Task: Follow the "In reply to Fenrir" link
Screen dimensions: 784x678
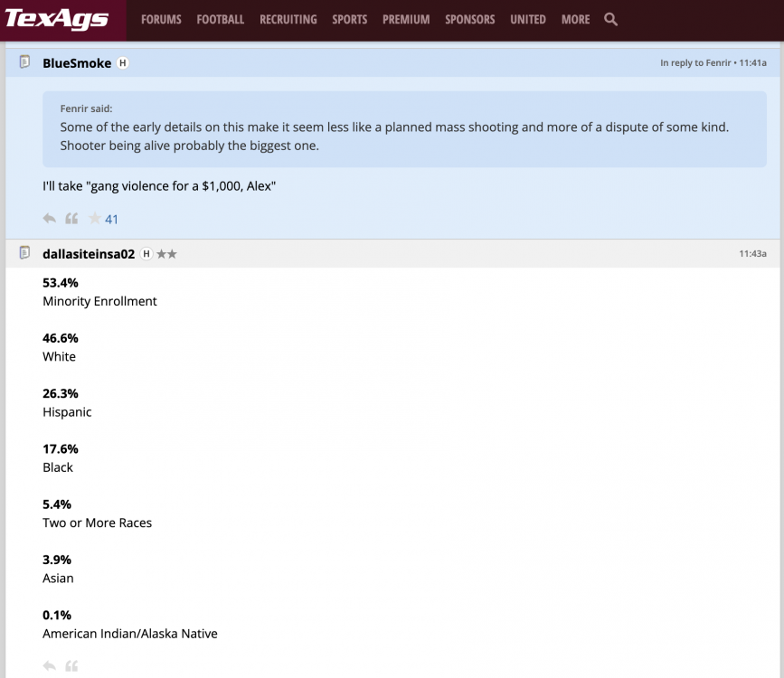Action: coord(695,63)
